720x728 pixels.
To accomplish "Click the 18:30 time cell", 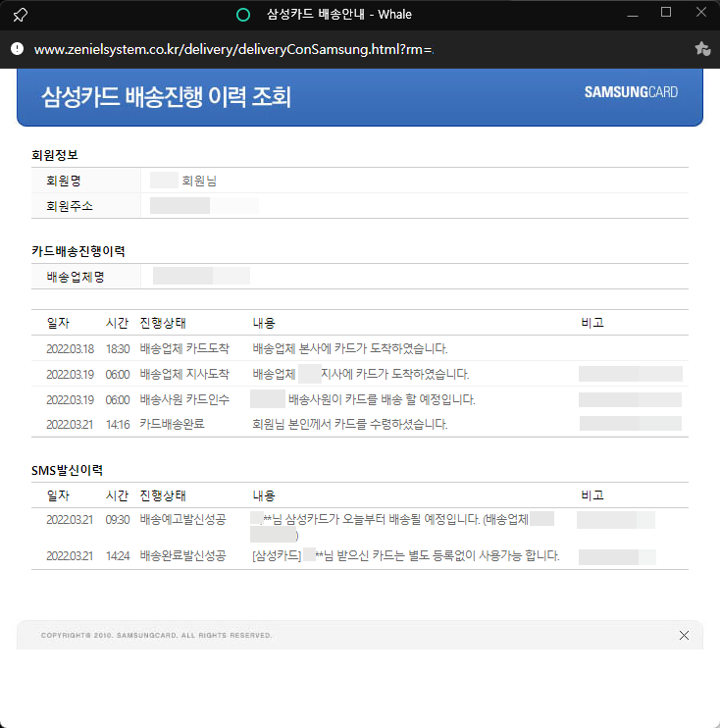I will 118,348.
